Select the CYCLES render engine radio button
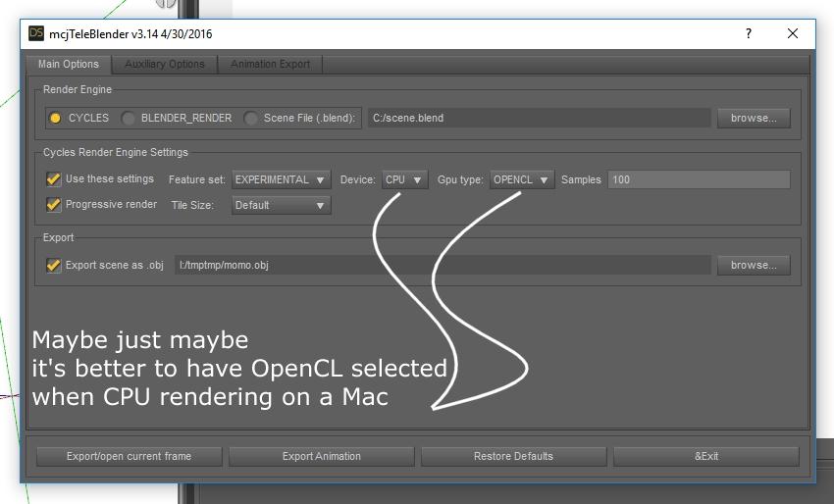The image size is (834, 504). point(55,118)
